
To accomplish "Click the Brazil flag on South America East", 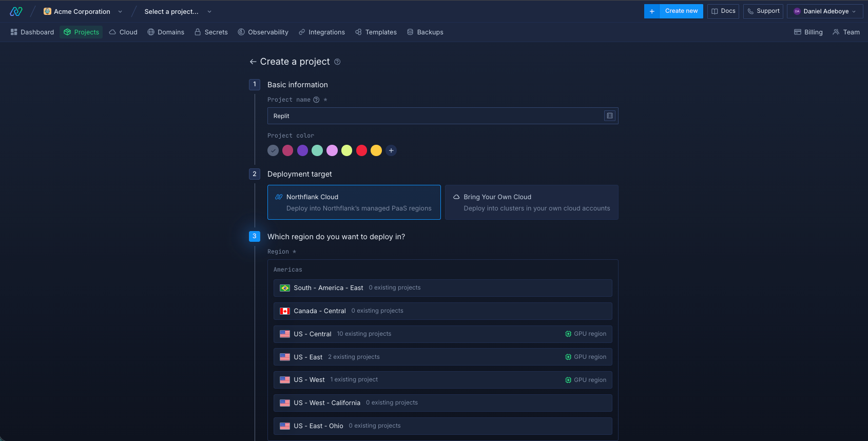I will [285, 288].
